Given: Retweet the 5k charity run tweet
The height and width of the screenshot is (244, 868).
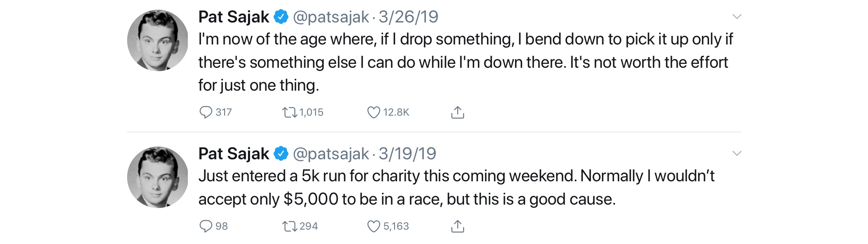Looking at the screenshot, I should click(290, 226).
